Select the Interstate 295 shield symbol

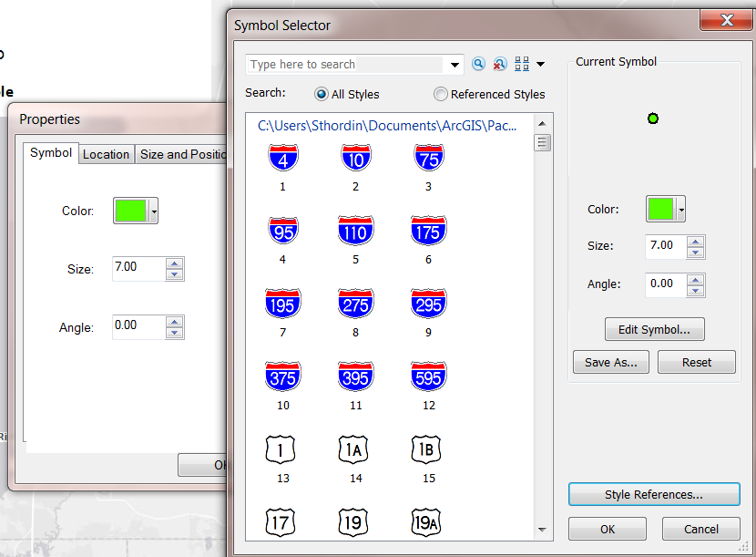click(x=429, y=304)
